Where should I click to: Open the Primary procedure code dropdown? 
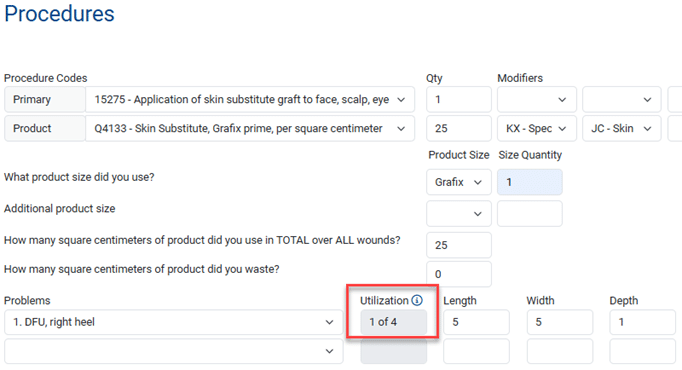[250, 100]
